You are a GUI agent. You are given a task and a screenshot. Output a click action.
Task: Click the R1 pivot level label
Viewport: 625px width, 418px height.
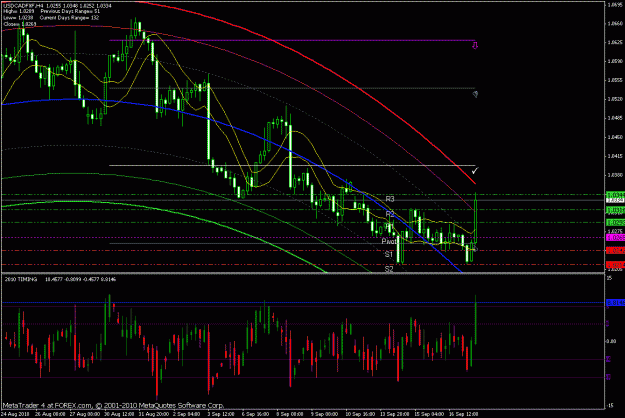[x=390, y=226]
